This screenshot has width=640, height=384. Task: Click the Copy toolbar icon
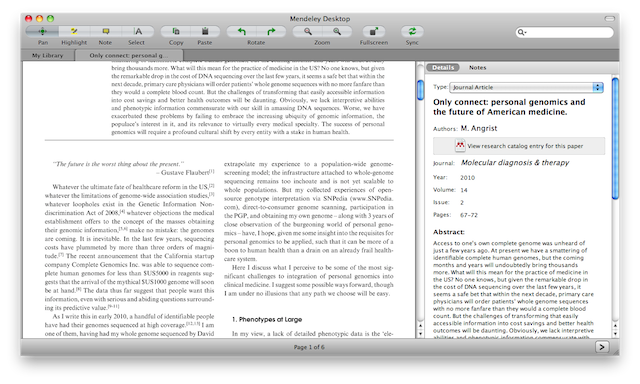176,31
